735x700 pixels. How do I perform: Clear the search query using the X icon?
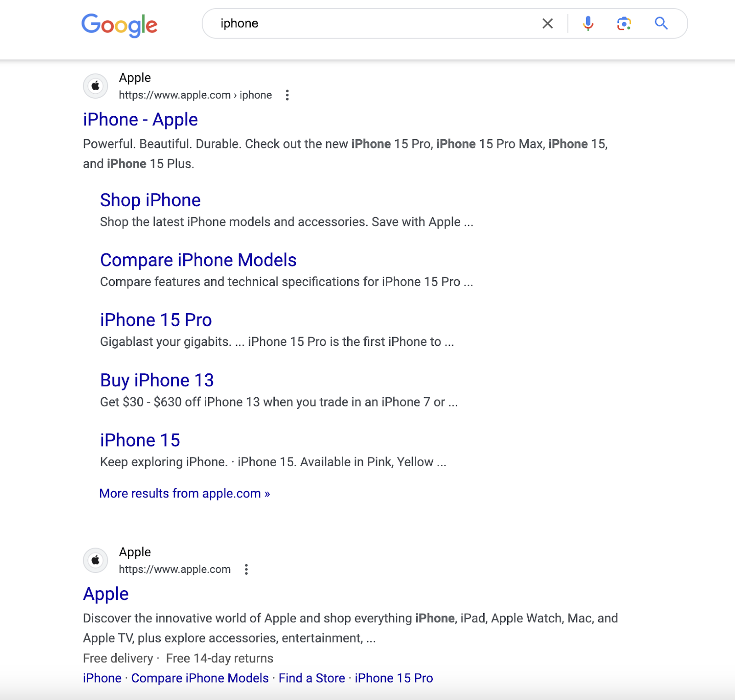click(x=547, y=23)
